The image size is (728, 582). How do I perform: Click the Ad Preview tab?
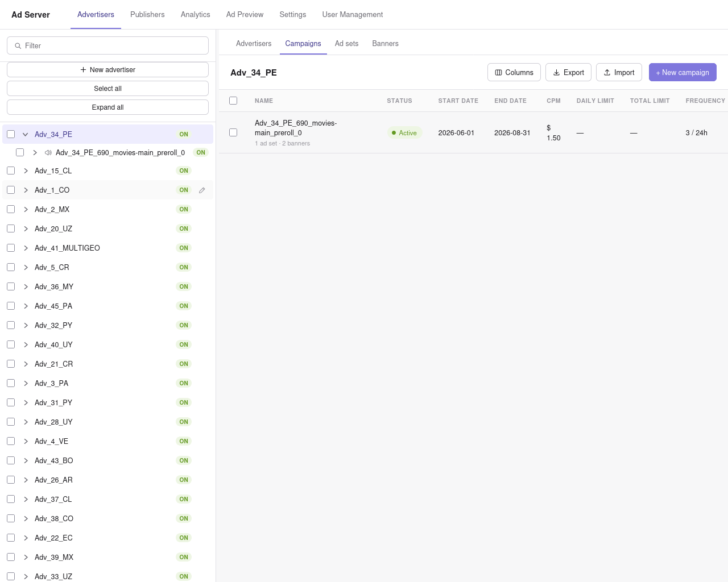point(245,15)
